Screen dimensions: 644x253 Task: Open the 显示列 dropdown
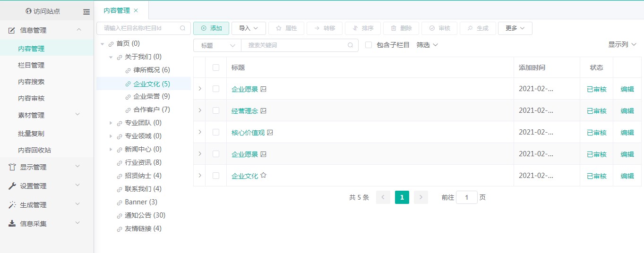pos(622,44)
